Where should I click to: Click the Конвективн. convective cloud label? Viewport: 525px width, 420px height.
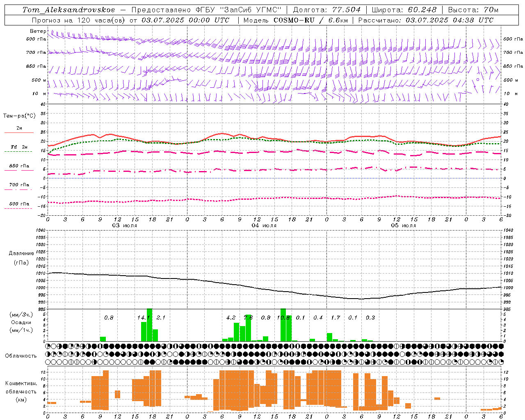(21, 383)
